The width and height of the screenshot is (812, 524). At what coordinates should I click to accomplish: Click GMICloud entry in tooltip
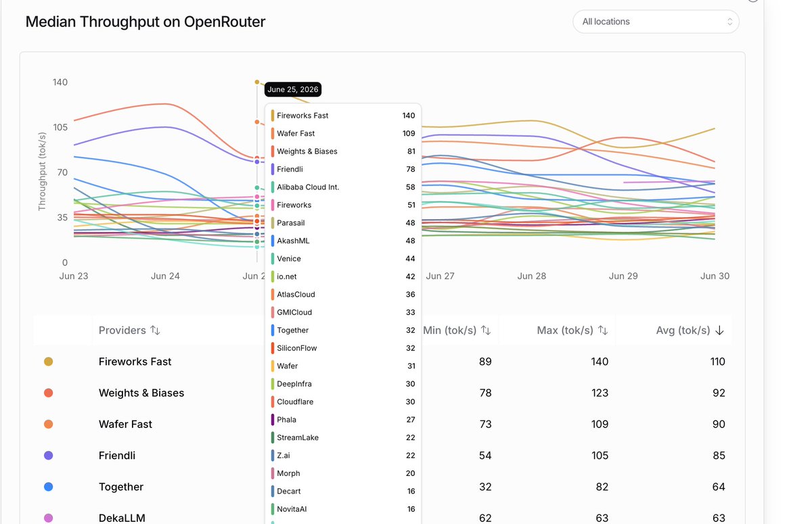pos(343,312)
